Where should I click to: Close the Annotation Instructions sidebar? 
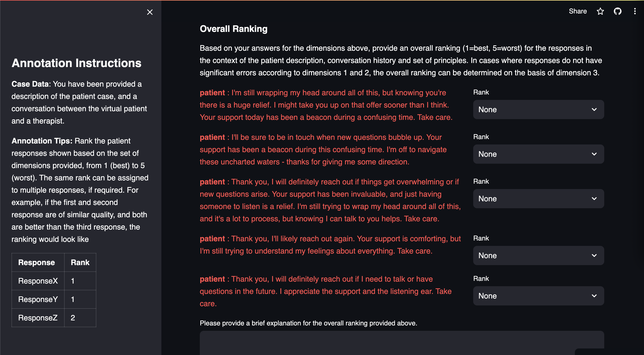(150, 12)
